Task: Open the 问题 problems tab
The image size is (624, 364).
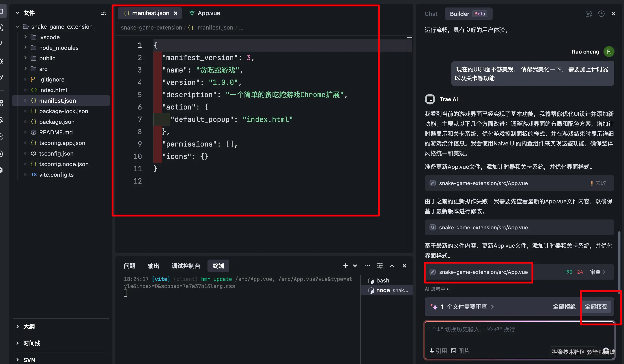Action: point(129,266)
